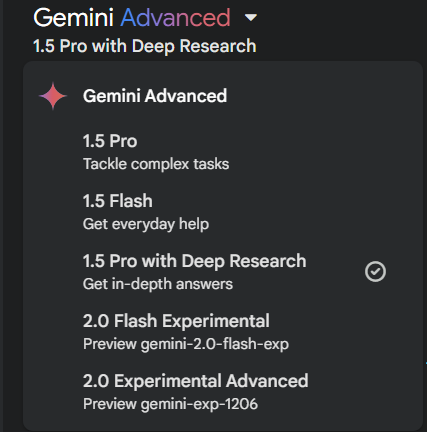This screenshot has height=432, width=427.
Task: Click the bold Gemini Advanced menu header
Action: pos(155,96)
